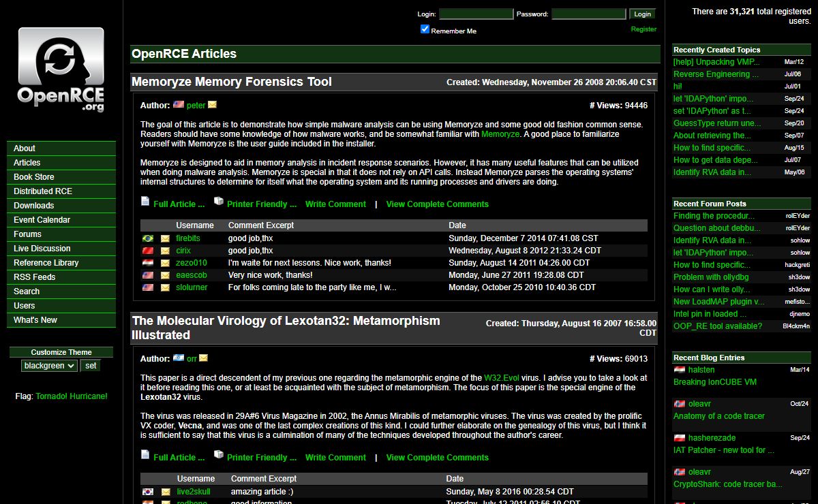Screen dimensions: 818x504
Task: Click flag icon beside hasherezade blog entry
Action: point(680,438)
